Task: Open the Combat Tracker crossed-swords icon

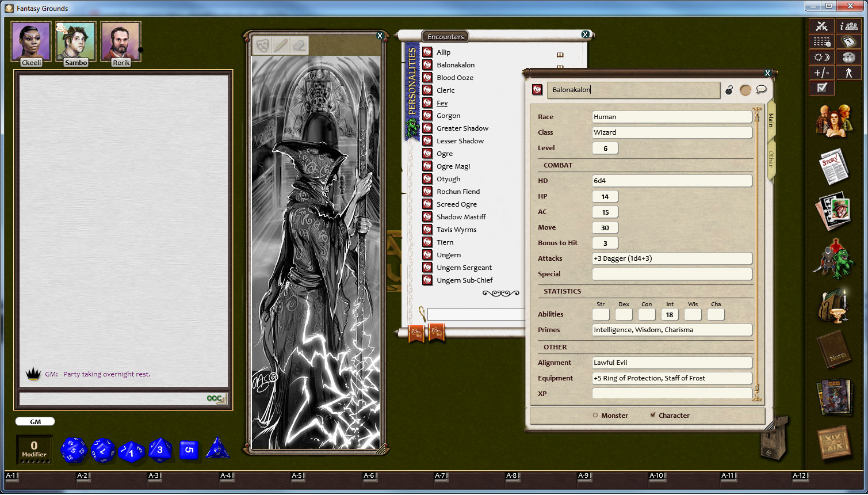Action: (822, 26)
